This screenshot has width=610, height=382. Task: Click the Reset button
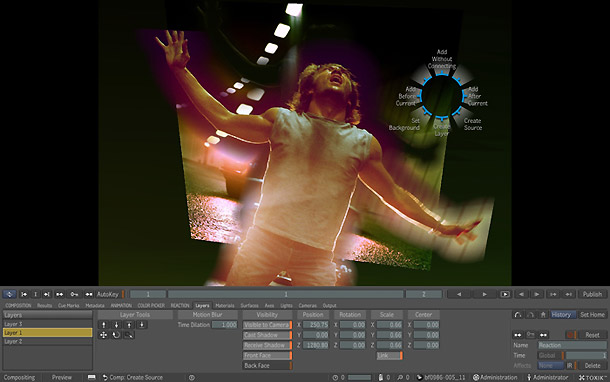(x=592, y=335)
